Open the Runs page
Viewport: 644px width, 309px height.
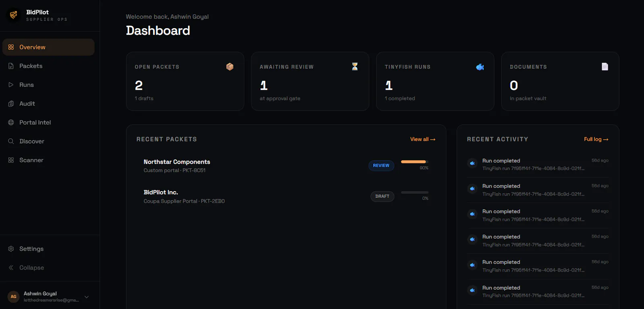coord(48,85)
